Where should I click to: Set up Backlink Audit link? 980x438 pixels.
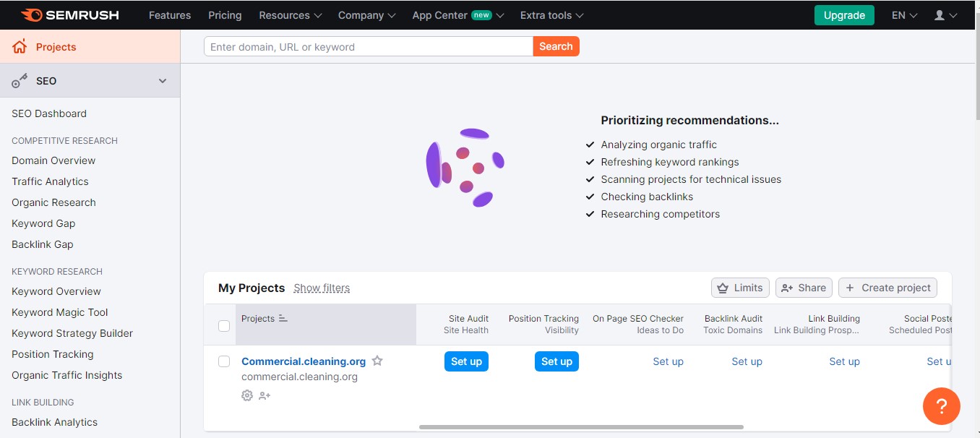747,361
